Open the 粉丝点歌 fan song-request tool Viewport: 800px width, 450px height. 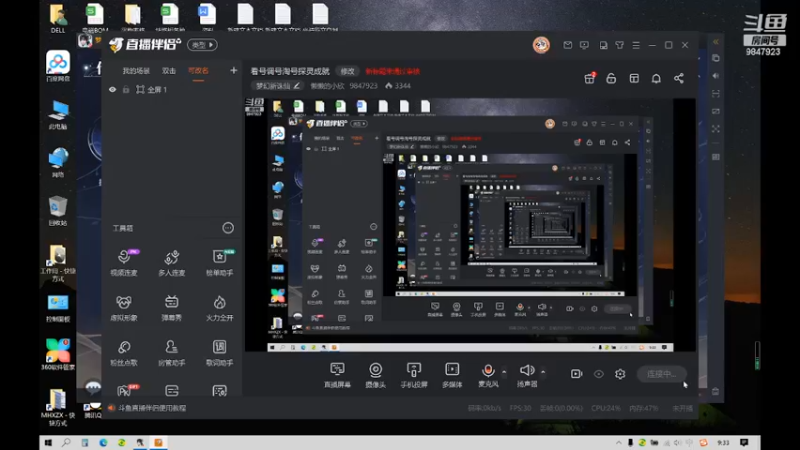[124, 352]
